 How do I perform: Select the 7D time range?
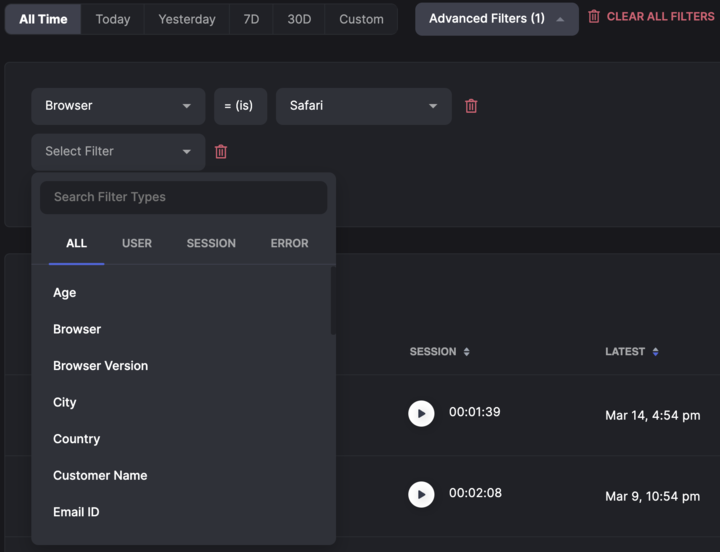coord(251,19)
